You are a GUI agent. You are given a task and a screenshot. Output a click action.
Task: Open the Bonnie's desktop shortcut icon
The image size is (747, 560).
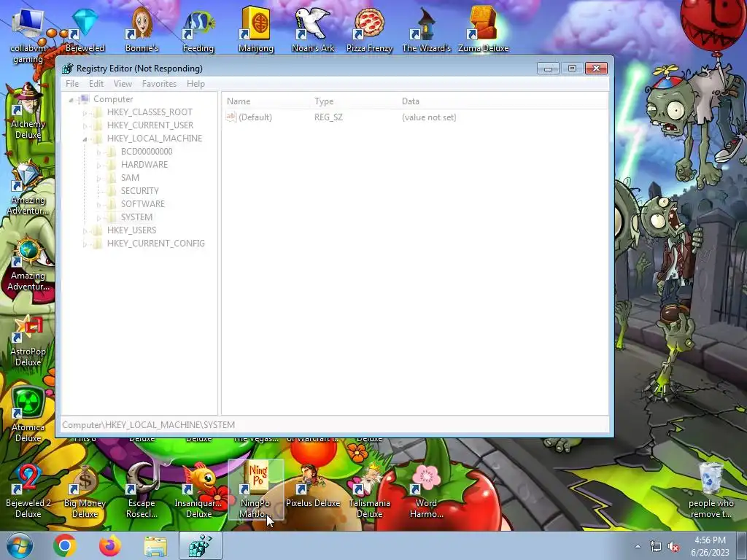click(x=142, y=28)
